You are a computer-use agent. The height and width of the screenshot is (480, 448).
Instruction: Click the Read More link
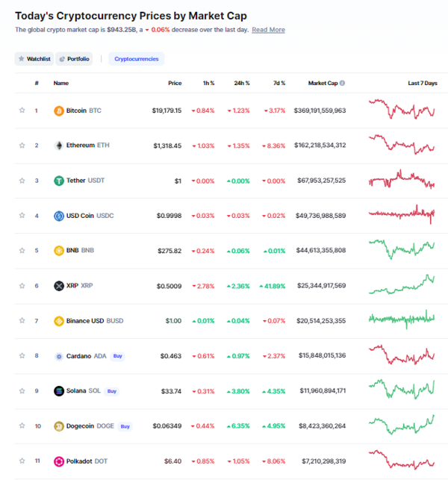pyautogui.click(x=269, y=30)
